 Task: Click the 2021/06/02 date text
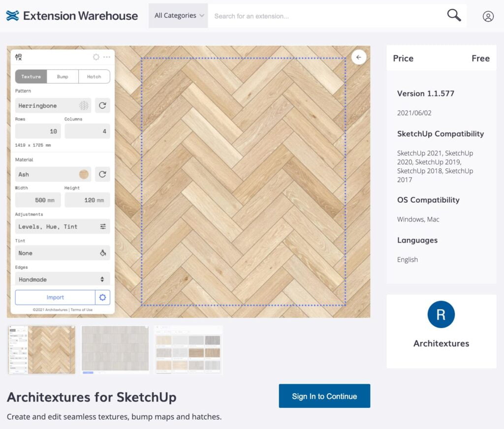[414, 113]
